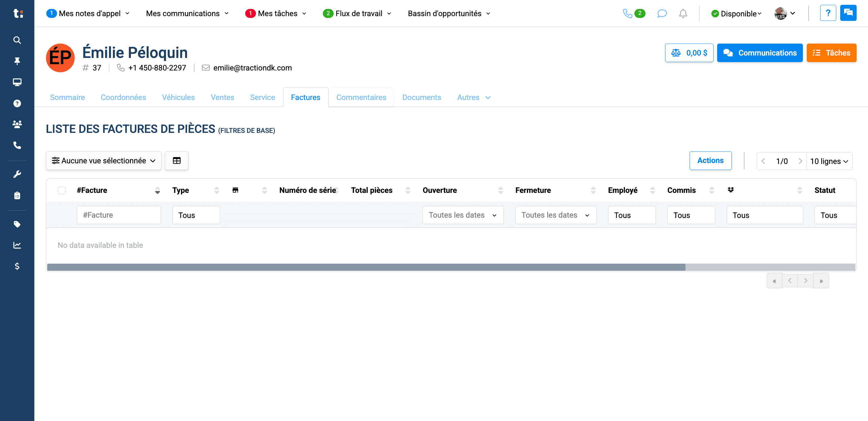Screen dimensions: 868x421
Task: Open the blue chat window button top right
Action: 848,13
